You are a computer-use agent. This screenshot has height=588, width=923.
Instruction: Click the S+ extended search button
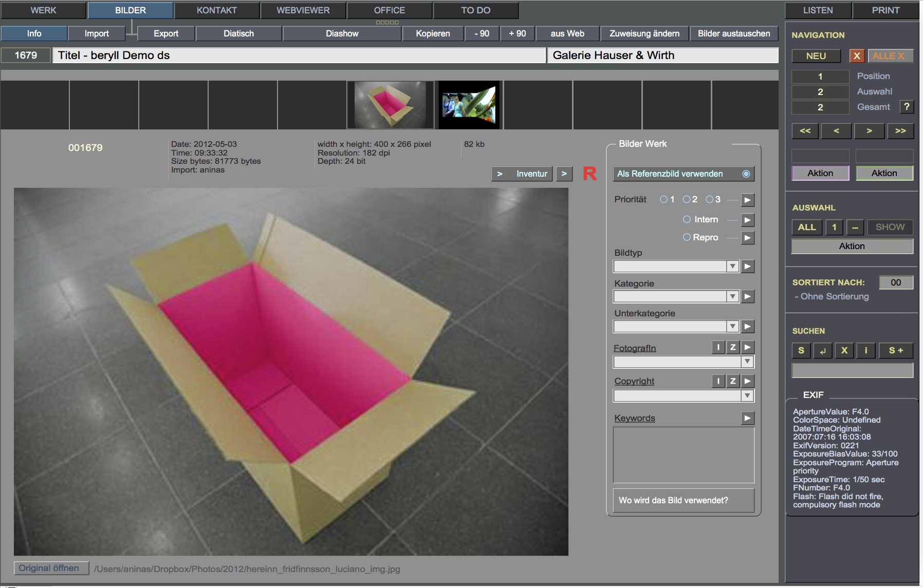(x=896, y=350)
